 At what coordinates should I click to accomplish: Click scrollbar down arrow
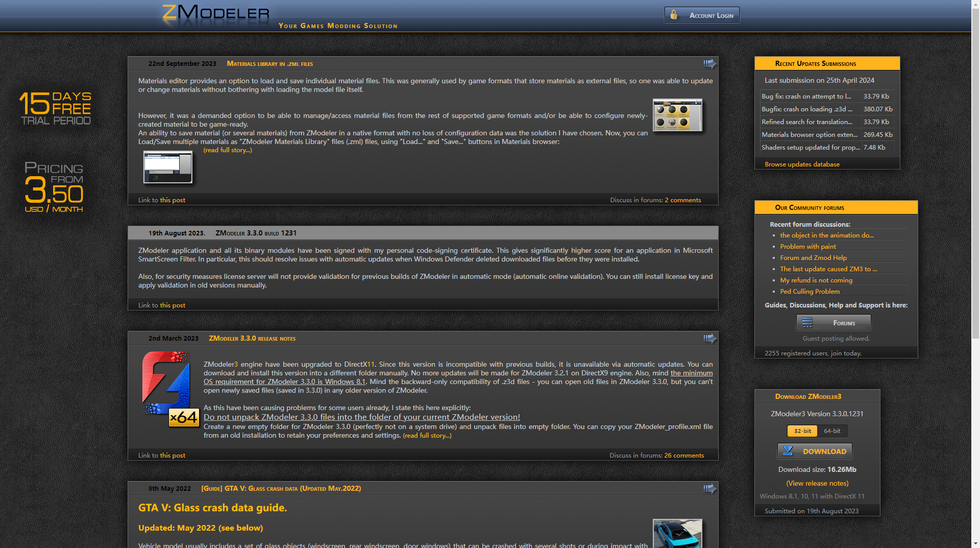(975, 543)
